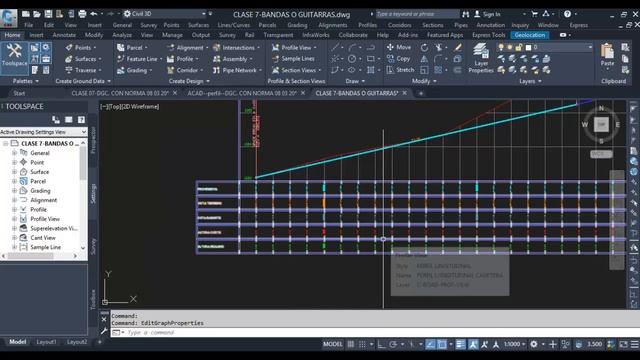This screenshot has height=360, width=640.
Task: Open the Analyze ribbon tab
Action: click(x=122, y=35)
